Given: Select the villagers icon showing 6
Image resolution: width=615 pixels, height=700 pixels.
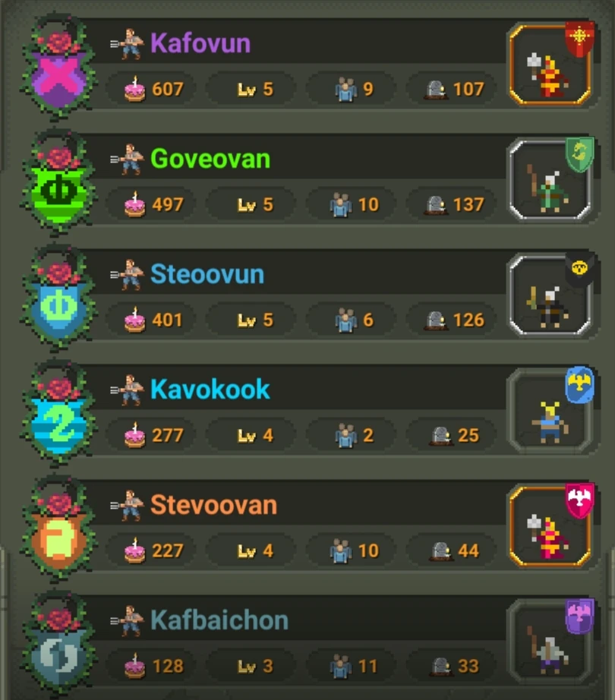Looking at the screenshot, I should coord(346,320).
